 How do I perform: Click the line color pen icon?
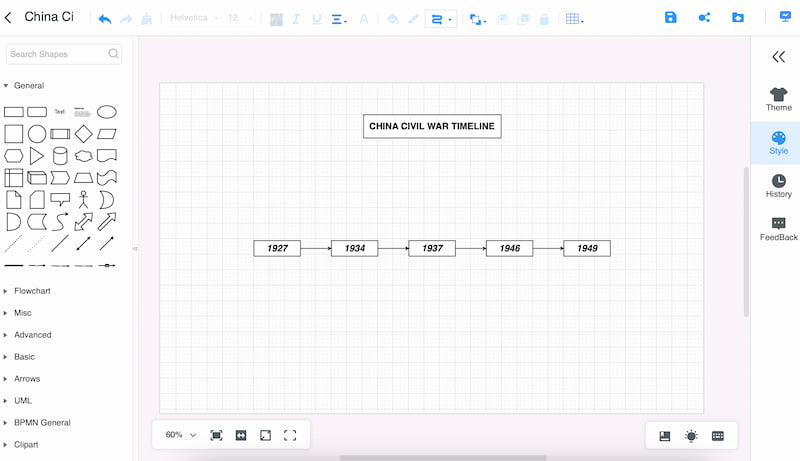[413, 19]
